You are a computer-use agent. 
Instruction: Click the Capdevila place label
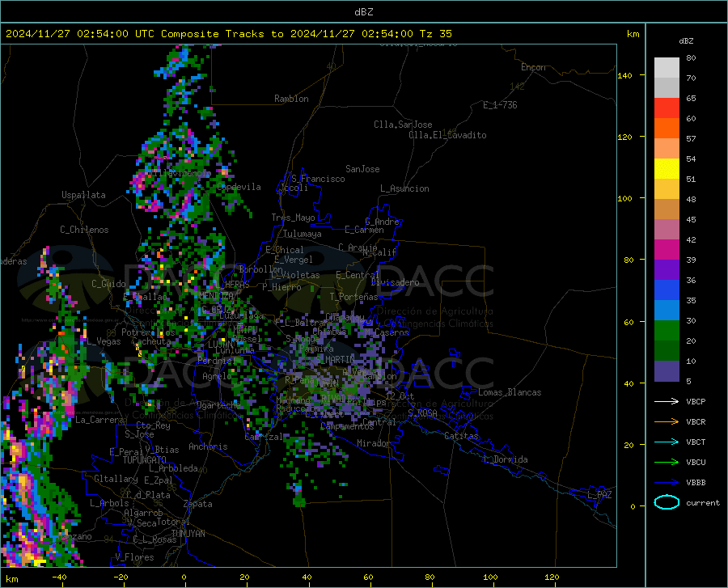click(x=239, y=187)
